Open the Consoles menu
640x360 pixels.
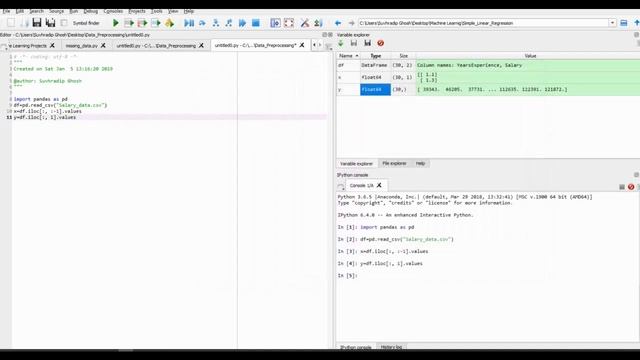[x=113, y=11]
